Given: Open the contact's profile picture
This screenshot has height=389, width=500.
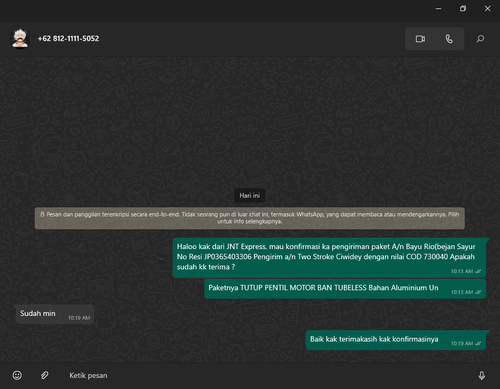Looking at the screenshot, I should pyautogui.click(x=20, y=39).
